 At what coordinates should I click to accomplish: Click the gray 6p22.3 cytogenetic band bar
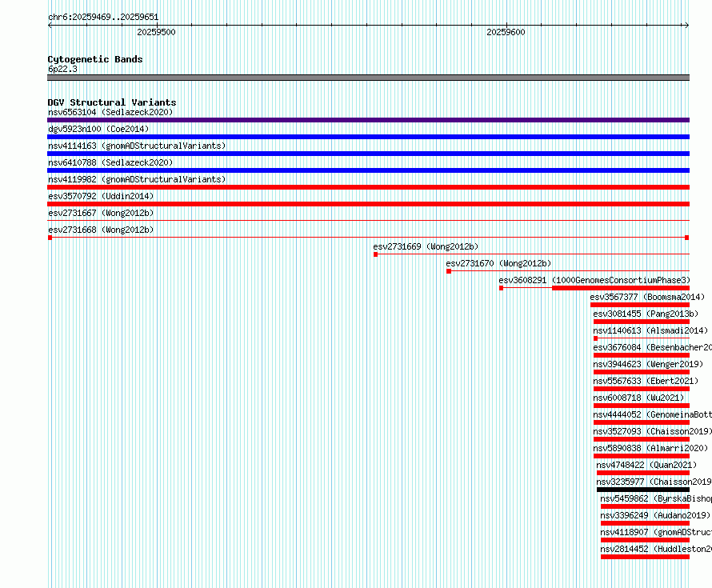[x=368, y=78]
